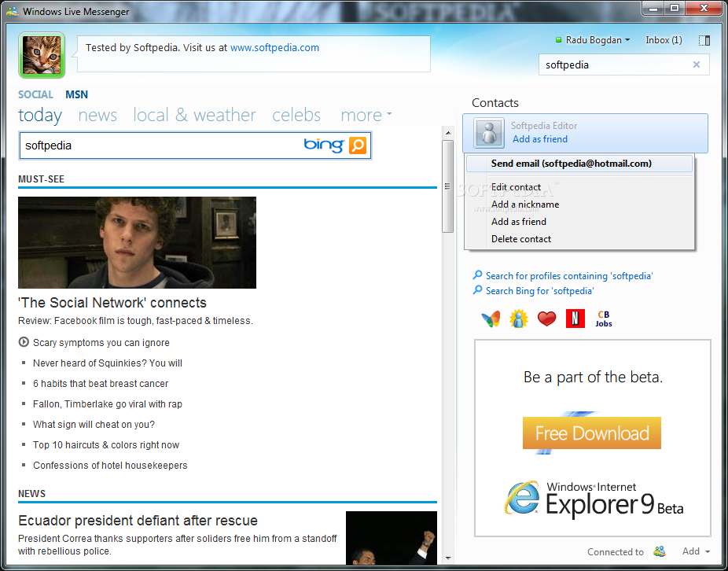Open 6 habits that beat breast cancer
The height and width of the screenshot is (571, 728).
coord(101,383)
